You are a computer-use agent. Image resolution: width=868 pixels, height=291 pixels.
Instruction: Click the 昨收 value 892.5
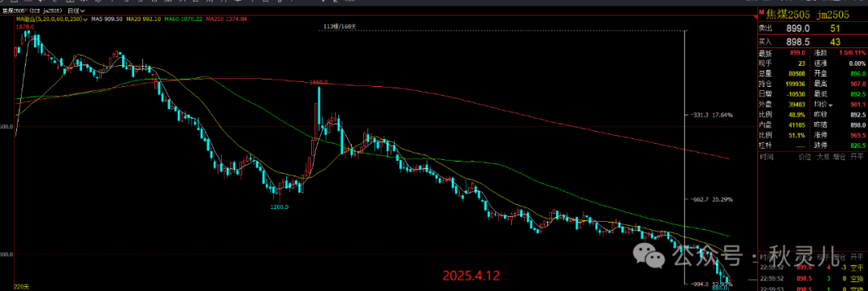tap(858, 114)
